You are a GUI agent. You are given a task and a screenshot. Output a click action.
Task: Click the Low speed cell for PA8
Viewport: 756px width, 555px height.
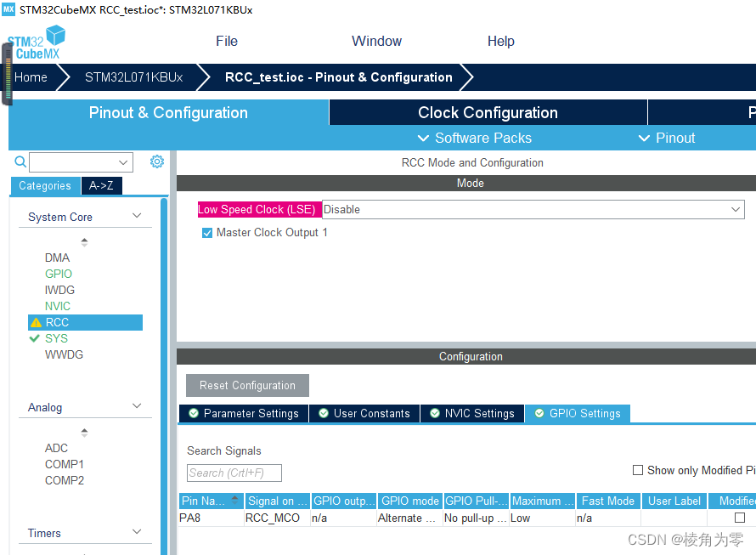tap(542, 518)
